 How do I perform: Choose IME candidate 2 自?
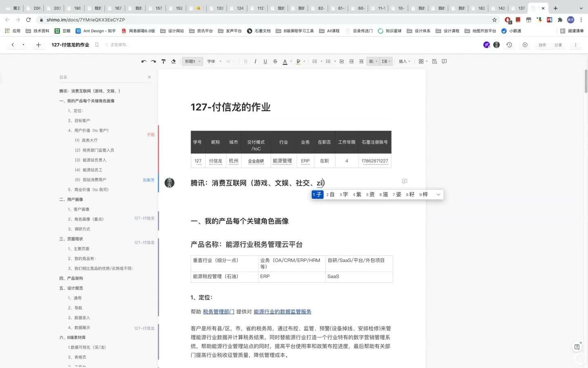pyautogui.click(x=330, y=195)
